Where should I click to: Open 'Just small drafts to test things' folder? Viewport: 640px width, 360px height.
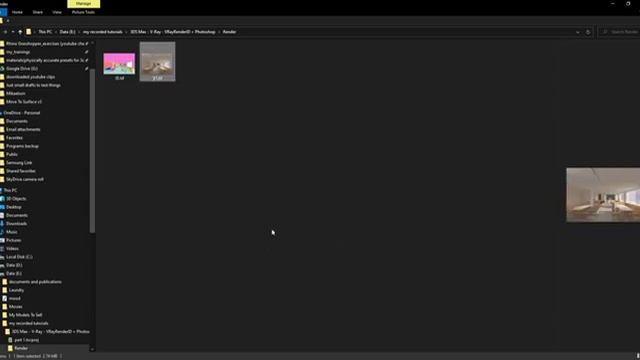point(33,85)
